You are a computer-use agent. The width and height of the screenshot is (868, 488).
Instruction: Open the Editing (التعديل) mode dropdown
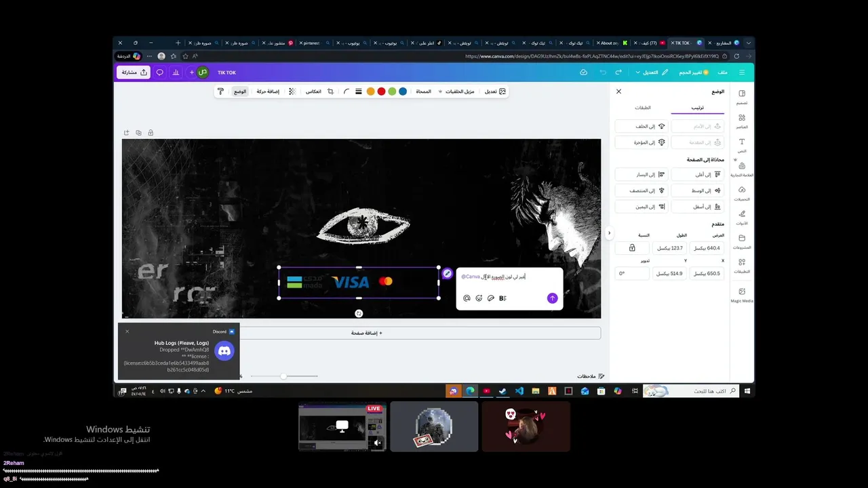(x=652, y=73)
